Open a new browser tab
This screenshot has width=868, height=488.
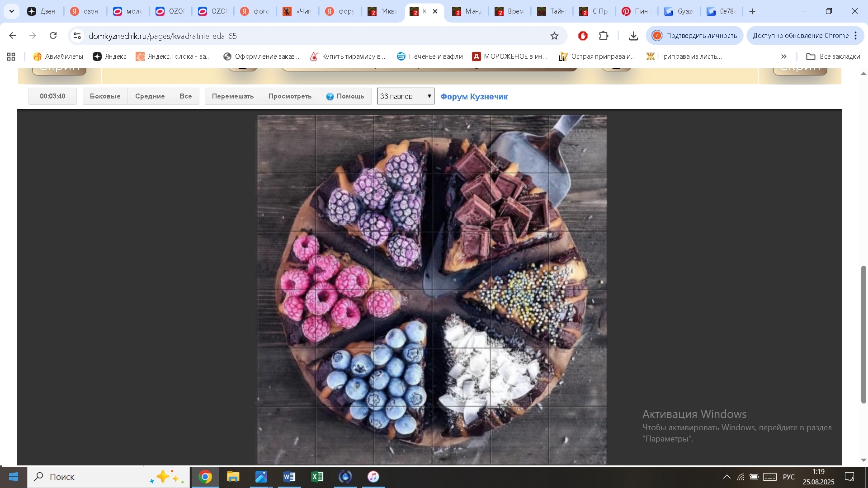(752, 11)
